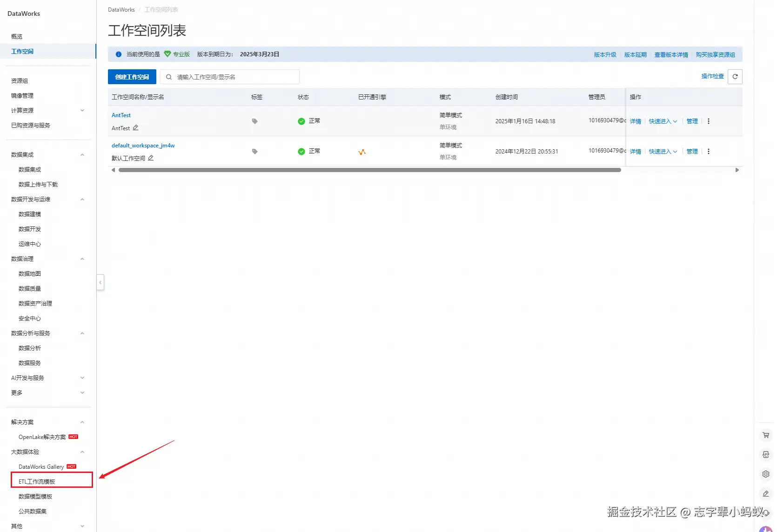The height and width of the screenshot is (532, 777).
Task: Click the 操作检查 link
Action: [713, 76]
